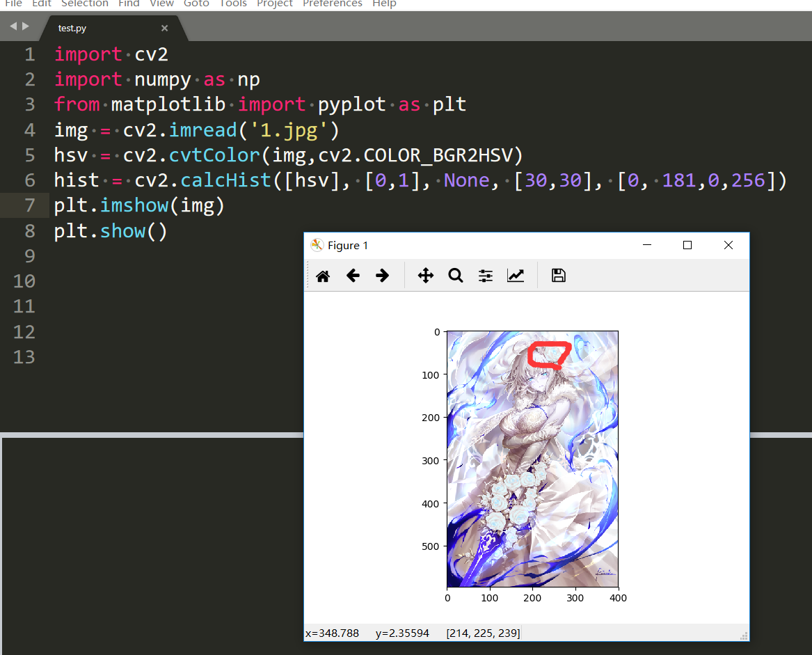Open the Goto menu
This screenshot has width=812, height=655.
(x=196, y=3)
